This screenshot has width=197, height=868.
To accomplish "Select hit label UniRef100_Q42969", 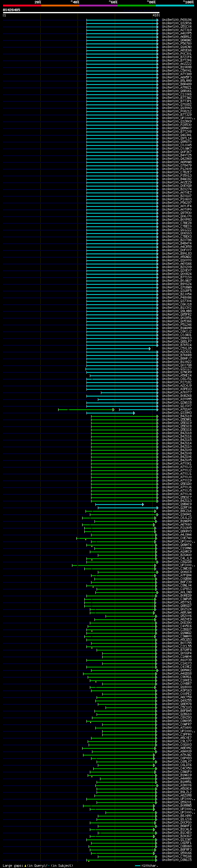I will coord(176,159).
